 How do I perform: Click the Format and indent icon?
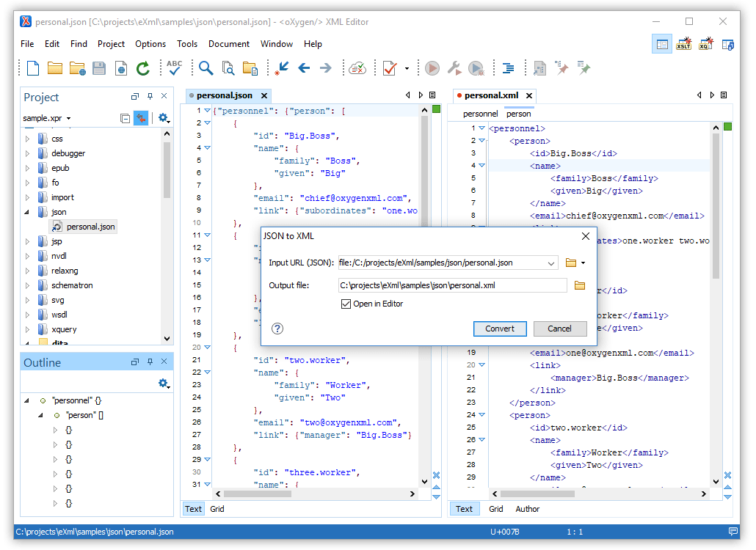pos(508,68)
